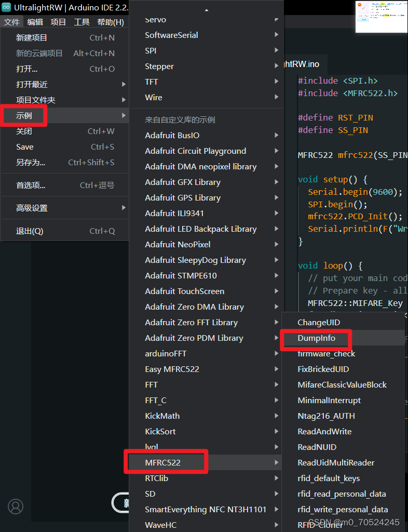Open Adafruit Zero PDM Library examples
This screenshot has height=532, width=408.
click(207, 338)
